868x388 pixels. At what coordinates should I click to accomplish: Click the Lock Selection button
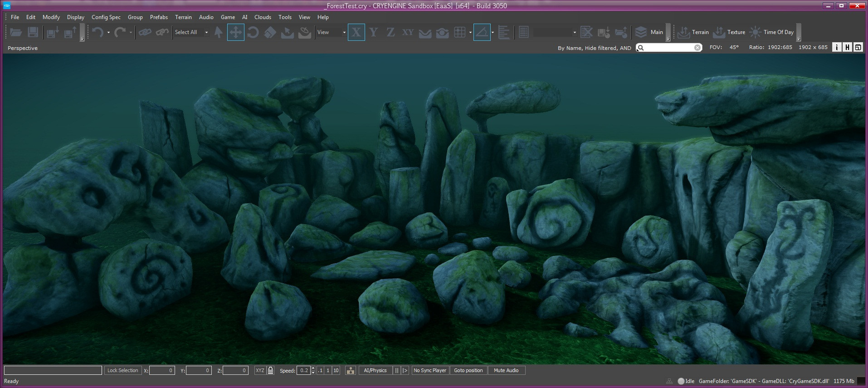tap(122, 370)
